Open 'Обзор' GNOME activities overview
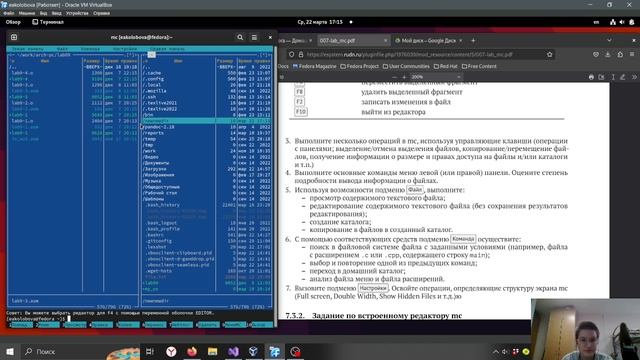Screen dimensions: 640x360 click(13, 22)
